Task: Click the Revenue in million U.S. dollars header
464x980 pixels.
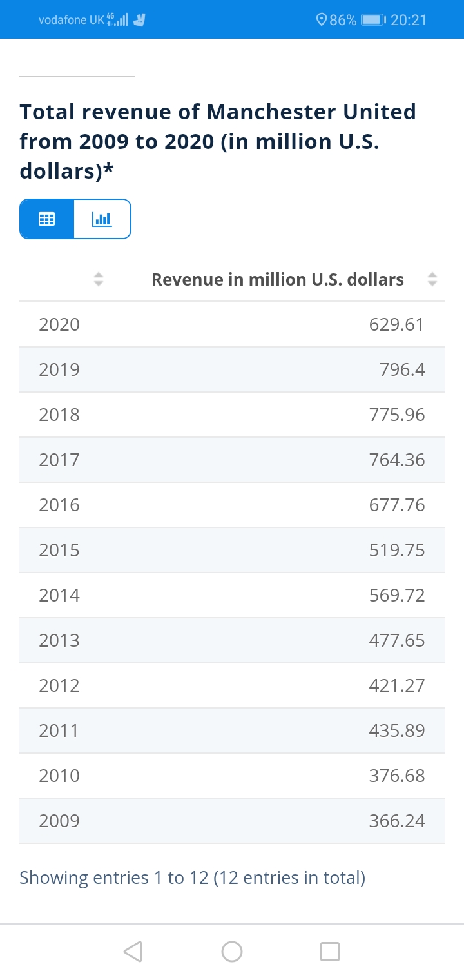Action: coord(277,279)
